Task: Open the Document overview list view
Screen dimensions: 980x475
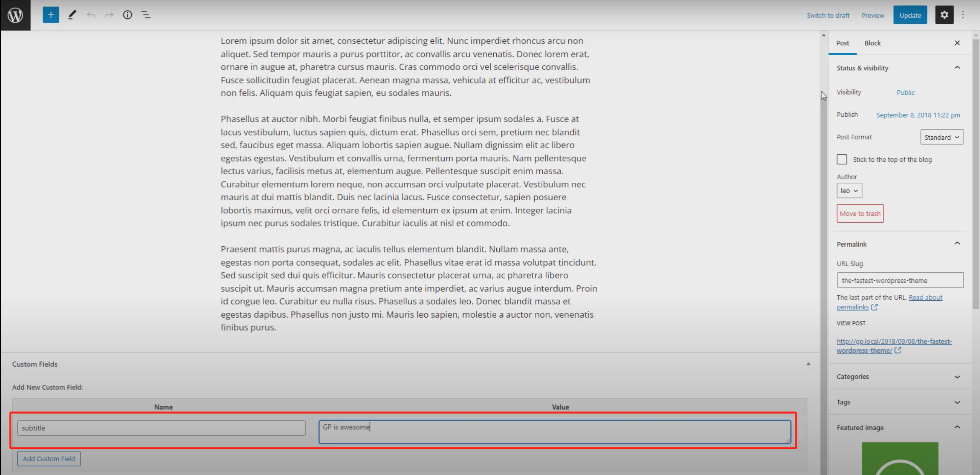Action: pos(146,15)
